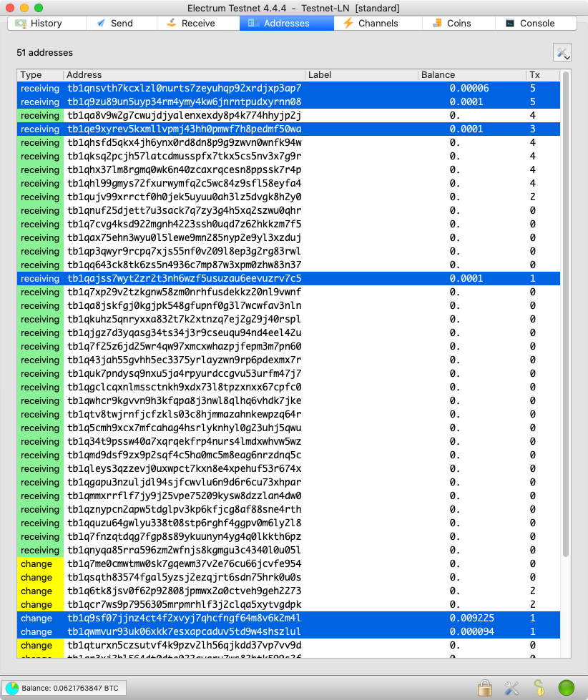Click the address list vertical scrollbar

click(x=566, y=315)
